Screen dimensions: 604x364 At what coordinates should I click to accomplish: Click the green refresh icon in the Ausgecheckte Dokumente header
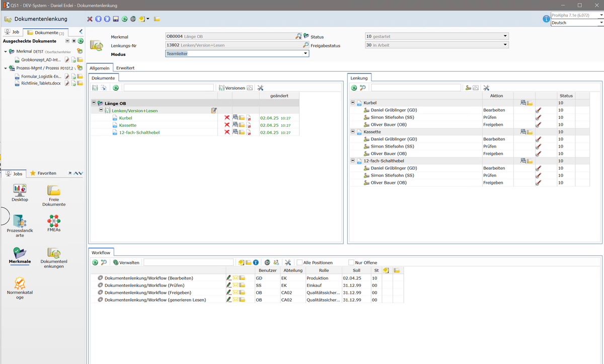pos(81,41)
